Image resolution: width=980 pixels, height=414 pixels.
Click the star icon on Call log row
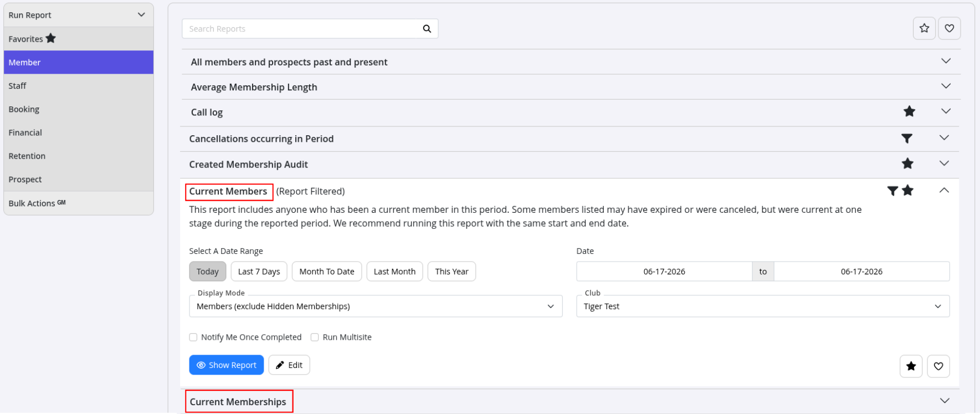[x=909, y=111]
